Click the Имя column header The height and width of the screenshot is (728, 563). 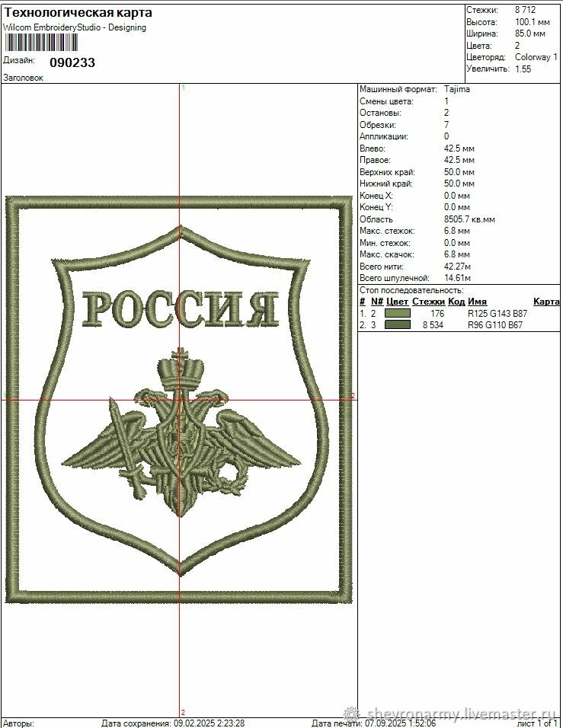click(x=477, y=302)
